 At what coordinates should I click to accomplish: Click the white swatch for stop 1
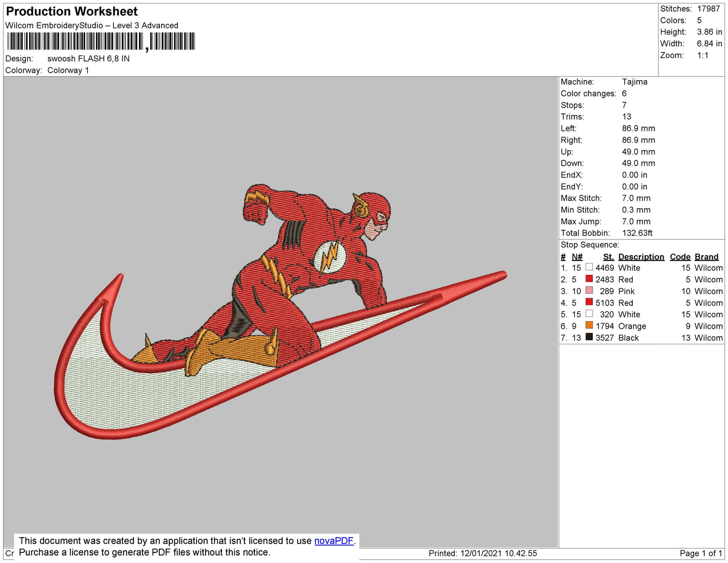[x=589, y=267]
